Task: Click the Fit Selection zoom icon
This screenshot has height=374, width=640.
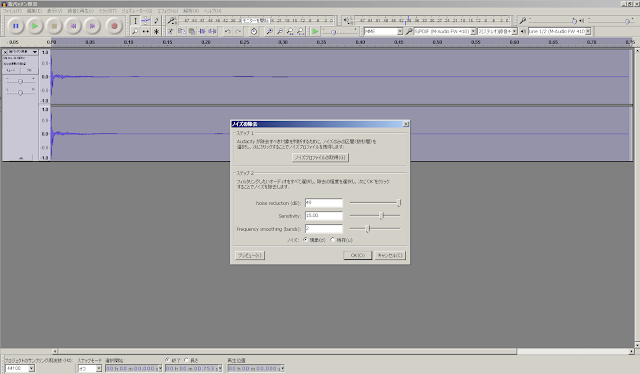Action: [290, 31]
